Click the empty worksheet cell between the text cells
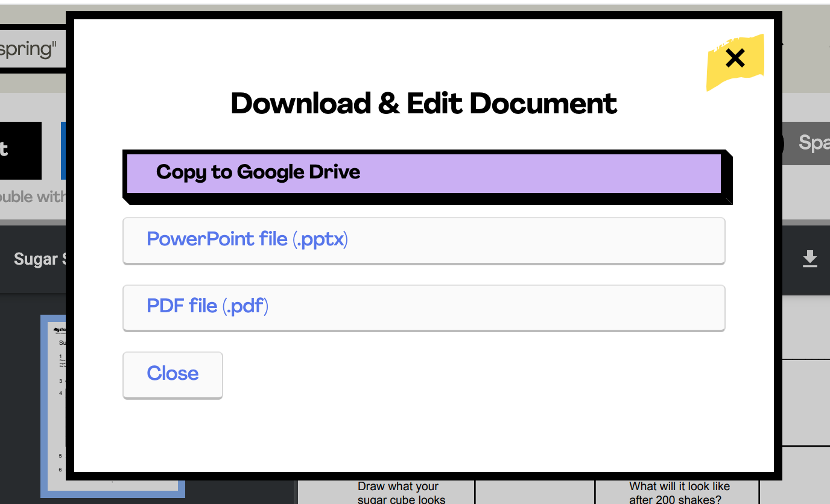 (x=534, y=492)
